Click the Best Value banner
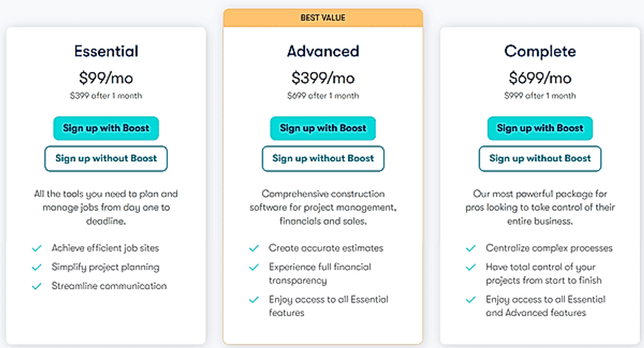The width and height of the screenshot is (644, 348). coord(323,18)
